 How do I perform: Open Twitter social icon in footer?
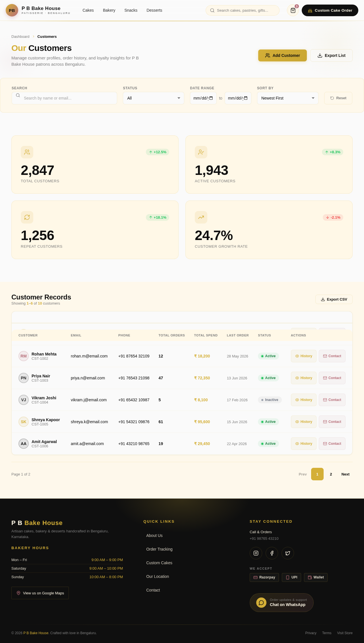click(x=288, y=553)
